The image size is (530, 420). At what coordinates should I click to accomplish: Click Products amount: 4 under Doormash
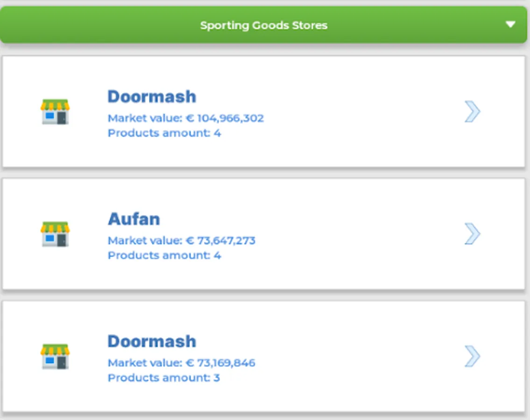click(164, 133)
